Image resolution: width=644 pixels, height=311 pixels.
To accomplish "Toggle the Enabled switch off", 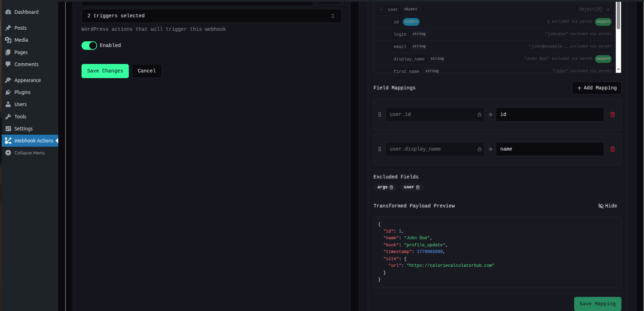I will click(89, 46).
